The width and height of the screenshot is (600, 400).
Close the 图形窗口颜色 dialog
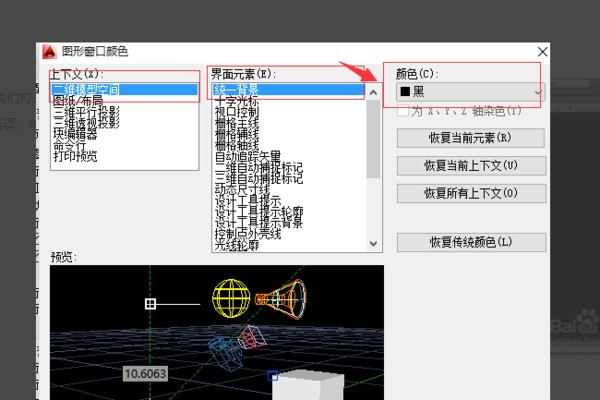[543, 51]
